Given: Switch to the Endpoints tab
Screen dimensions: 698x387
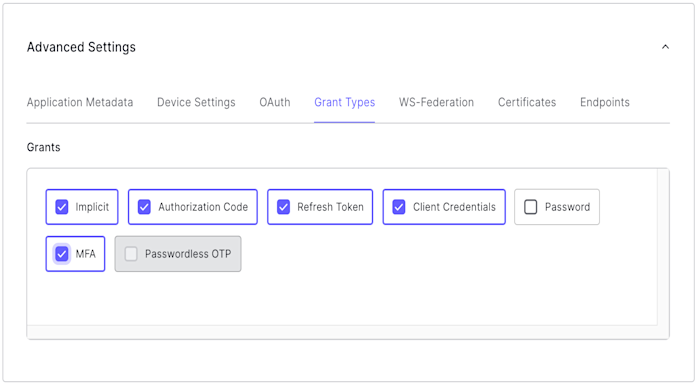Looking at the screenshot, I should [605, 102].
